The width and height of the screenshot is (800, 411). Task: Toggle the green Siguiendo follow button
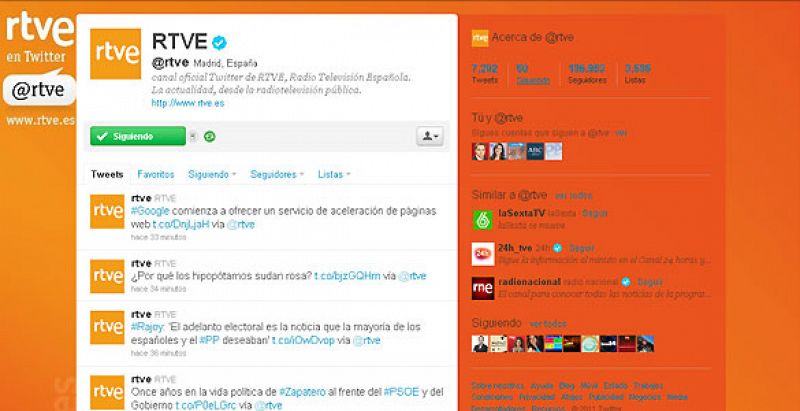pos(138,136)
